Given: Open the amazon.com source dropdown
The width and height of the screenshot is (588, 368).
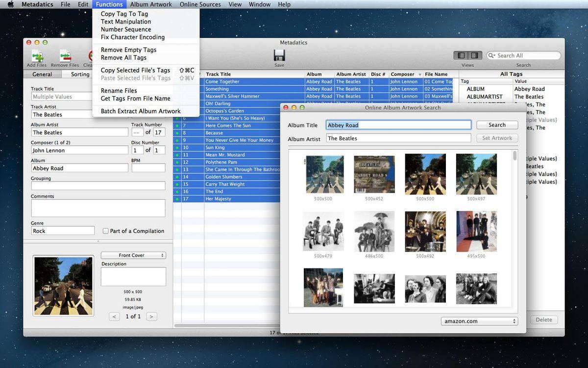Looking at the screenshot, I should point(479,321).
